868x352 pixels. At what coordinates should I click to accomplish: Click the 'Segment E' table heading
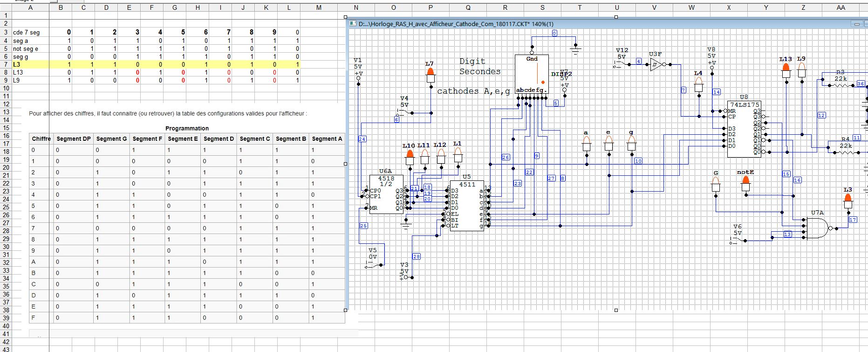(183, 139)
